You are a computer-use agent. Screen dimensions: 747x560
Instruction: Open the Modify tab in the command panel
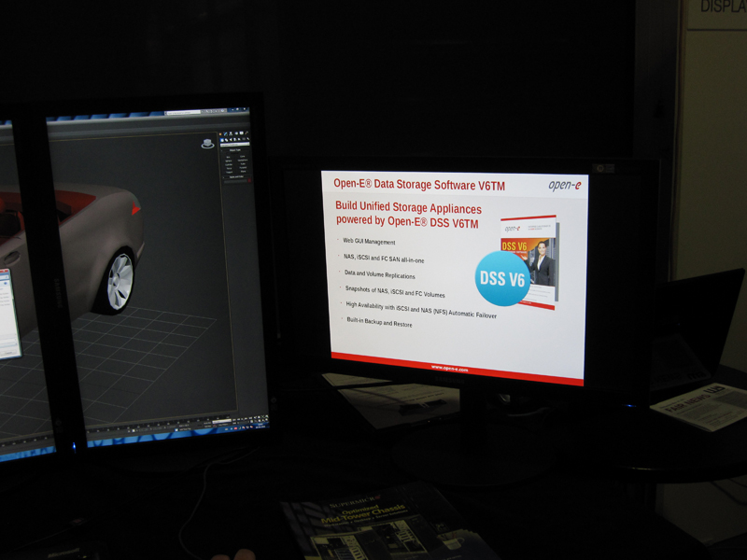tap(225, 134)
